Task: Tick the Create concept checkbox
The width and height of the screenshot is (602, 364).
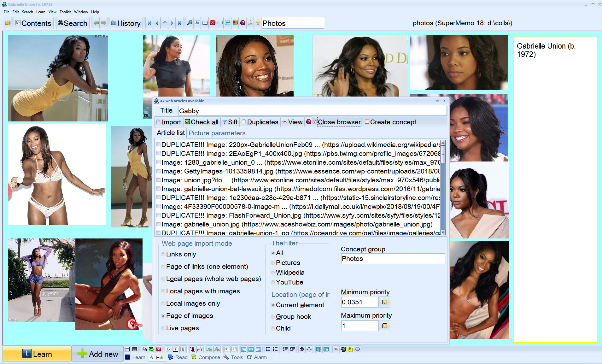Action: pyautogui.click(x=367, y=122)
